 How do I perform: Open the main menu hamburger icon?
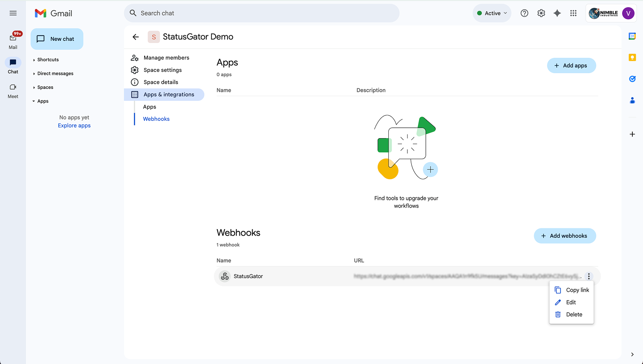(13, 13)
